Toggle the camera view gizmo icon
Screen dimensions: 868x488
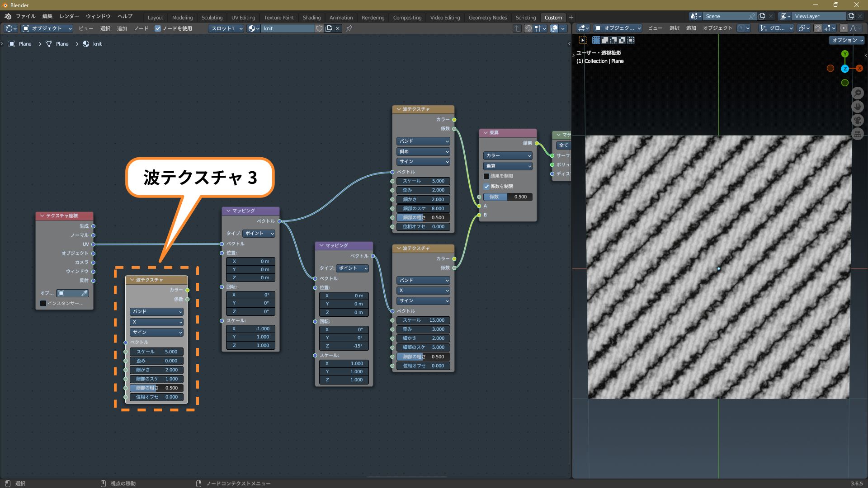[x=858, y=120]
